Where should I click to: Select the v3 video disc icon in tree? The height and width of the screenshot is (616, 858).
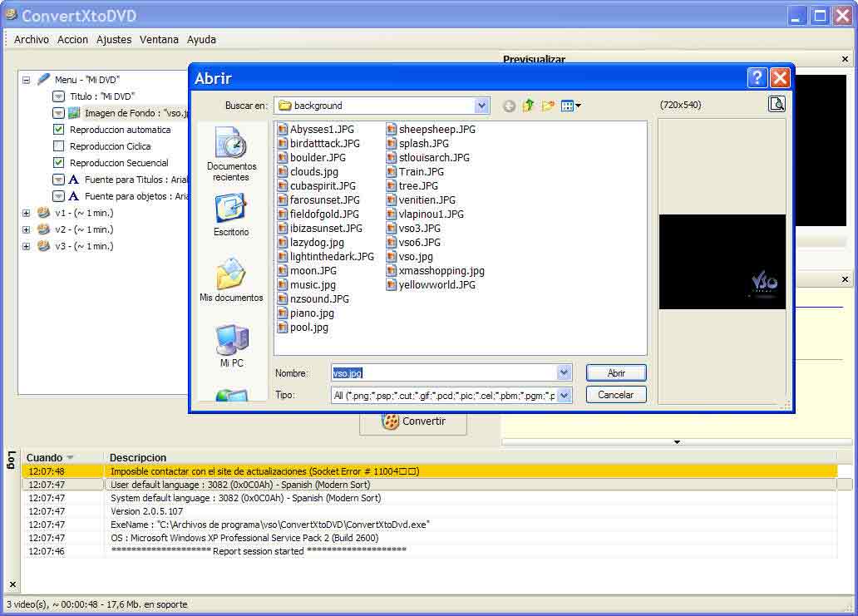pos(43,246)
